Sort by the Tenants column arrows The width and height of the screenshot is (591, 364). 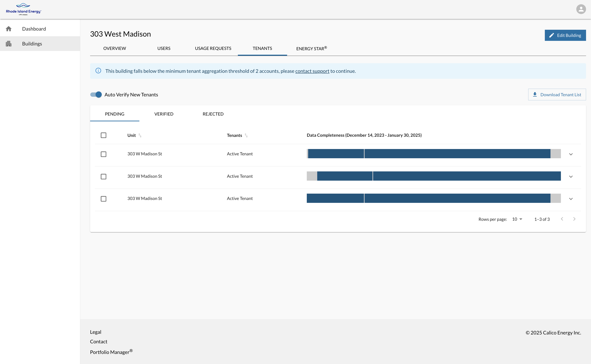(x=246, y=136)
